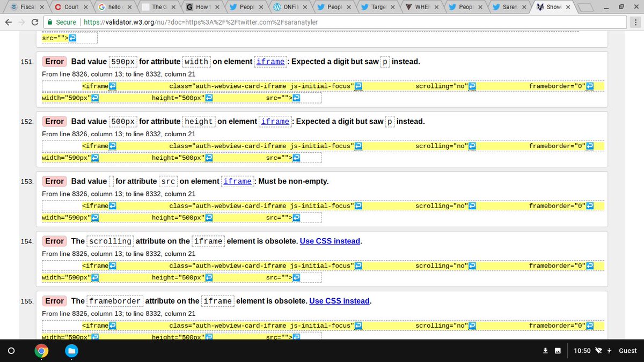Click the iframe link in error 152
644x362 pixels.
(275, 122)
